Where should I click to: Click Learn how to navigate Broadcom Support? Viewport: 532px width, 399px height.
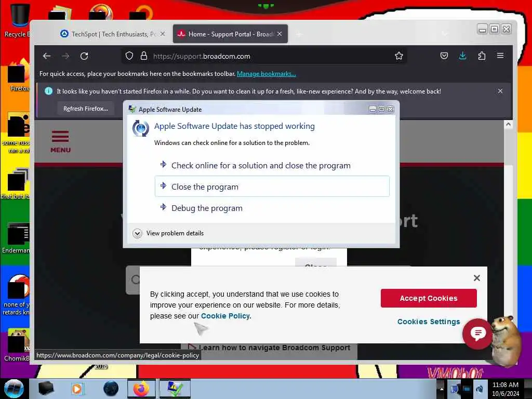pyautogui.click(x=274, y=348)
